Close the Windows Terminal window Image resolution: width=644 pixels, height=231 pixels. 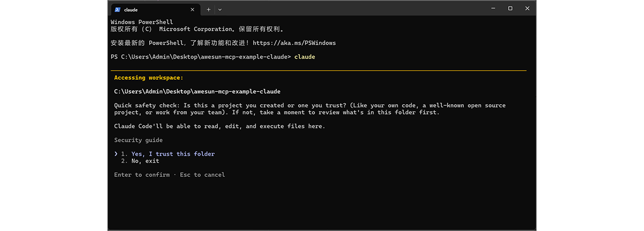click(x=527, y=9)
